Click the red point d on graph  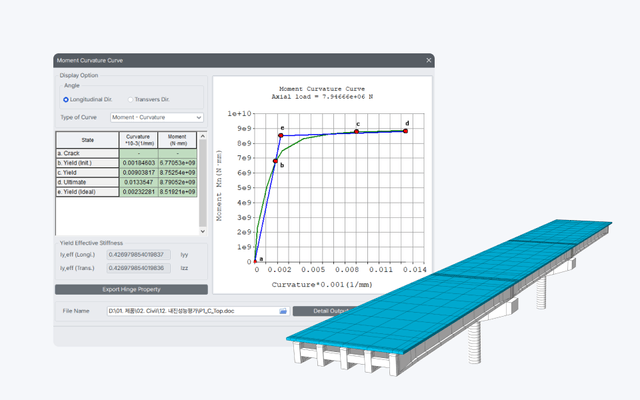click(x=405, y=131)
